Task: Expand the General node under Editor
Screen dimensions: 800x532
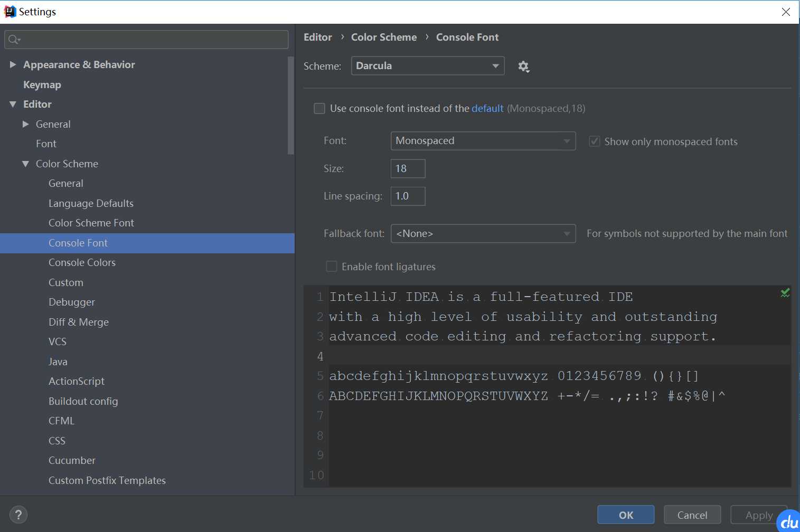Action: click(x=25, y=124)
